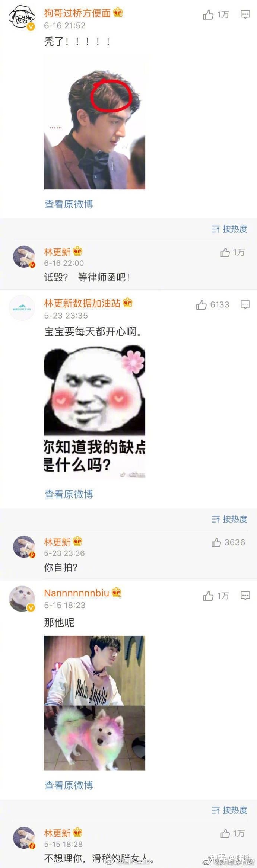The height and width of the screenshot is (868, 257).
Task: Open 林更新数据加油站 avatar
Action: coord(22,308)
